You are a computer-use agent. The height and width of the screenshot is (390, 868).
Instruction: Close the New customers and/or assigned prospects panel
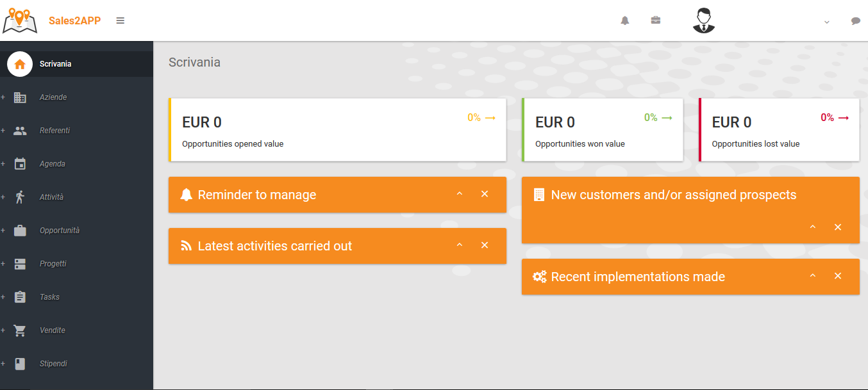point(837,227)
